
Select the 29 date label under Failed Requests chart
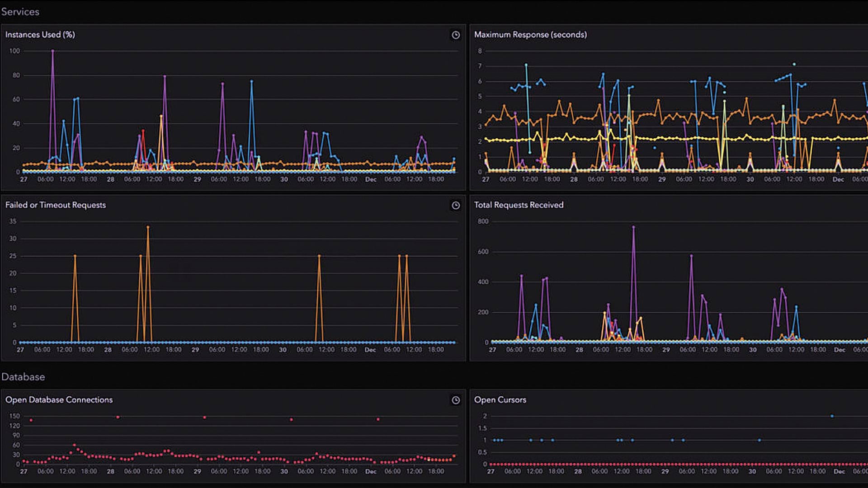tap(195, 350)
